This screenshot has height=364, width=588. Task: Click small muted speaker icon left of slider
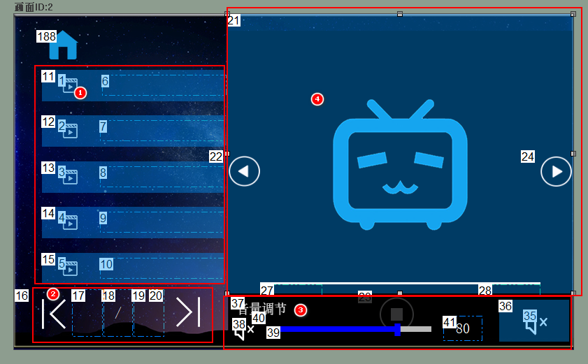pyautogui.click(x=243, y=330)
